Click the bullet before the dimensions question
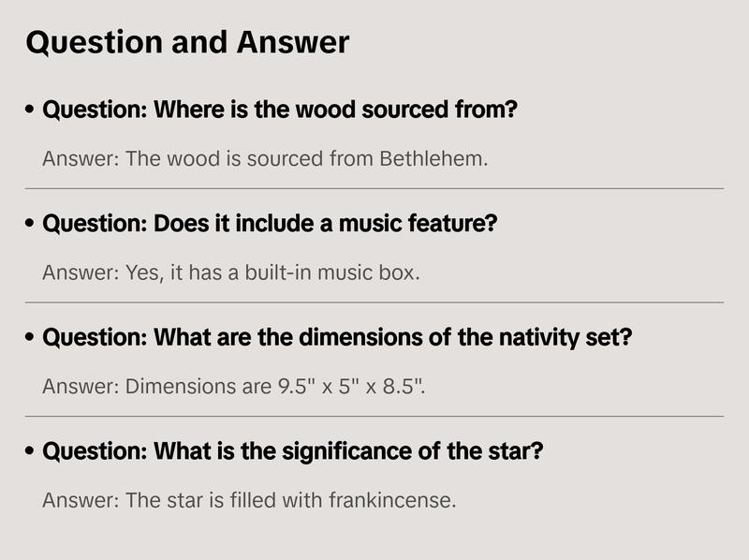The image size is (749, 560). coord(31,338)
